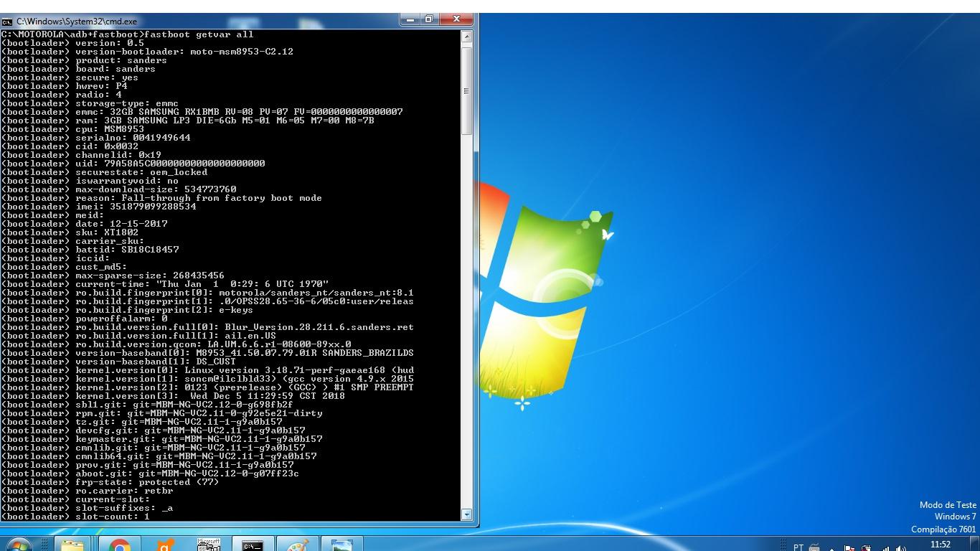Click the 'iswarrantyvoid: no' line

point(90,181)
